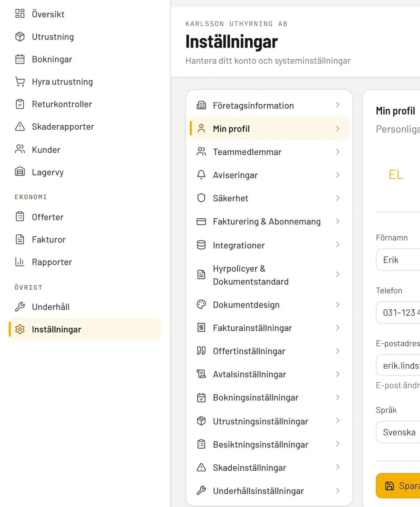The width and height of the screenshot is (420, 507).
Task: Click the Rapporter bar chart icon
Action: tap(20, 261)
